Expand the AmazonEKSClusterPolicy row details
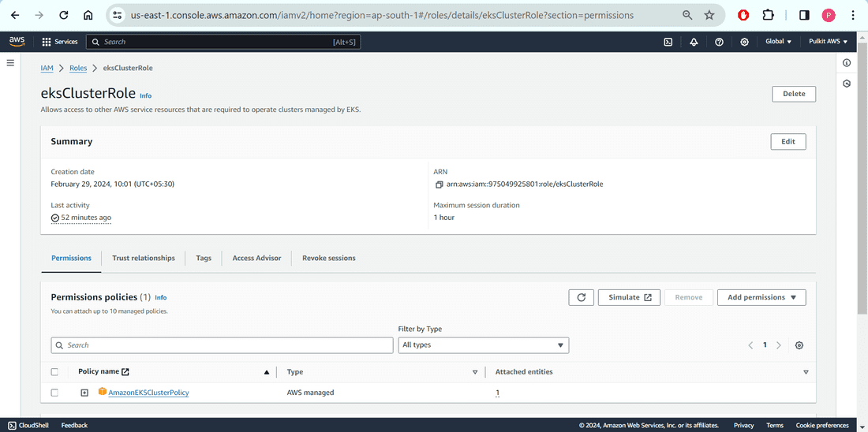This screenshot has height=432, width=868. point(84,393)
